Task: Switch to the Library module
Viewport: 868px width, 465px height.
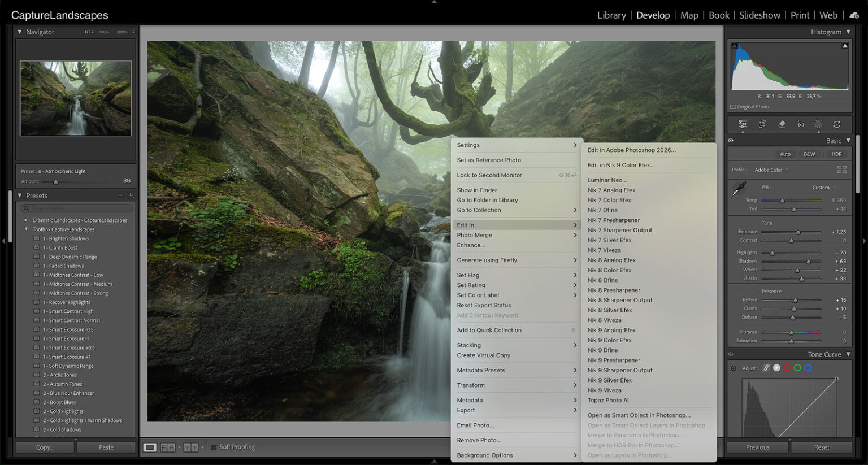Action: point(611,15)
